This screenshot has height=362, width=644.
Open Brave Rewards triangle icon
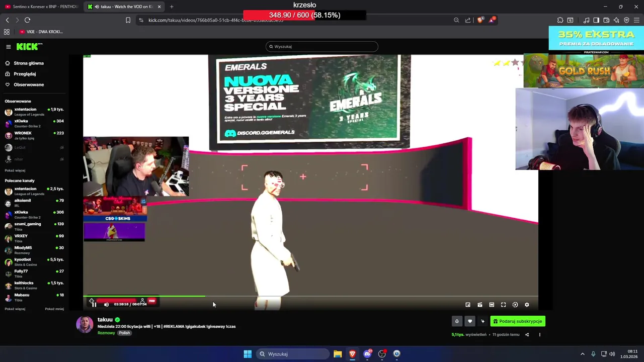(x=492, y=20)
